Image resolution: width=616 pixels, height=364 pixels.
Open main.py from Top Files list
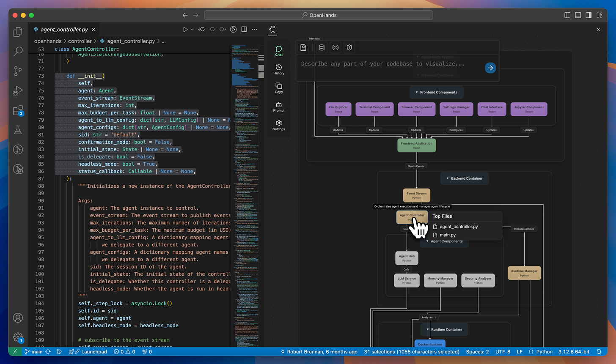[x=447, y=235]
